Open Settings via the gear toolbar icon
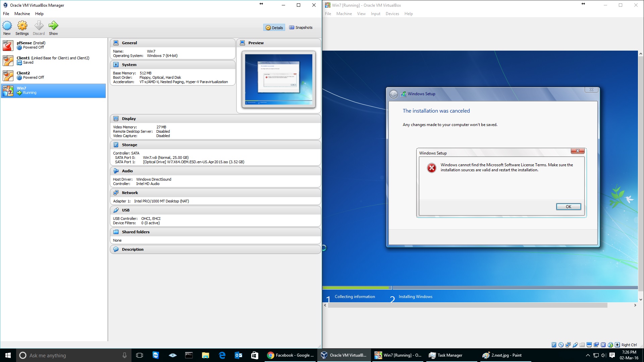Image resolution: width=644 pixels, height=362 pixels. pos(22,26)
